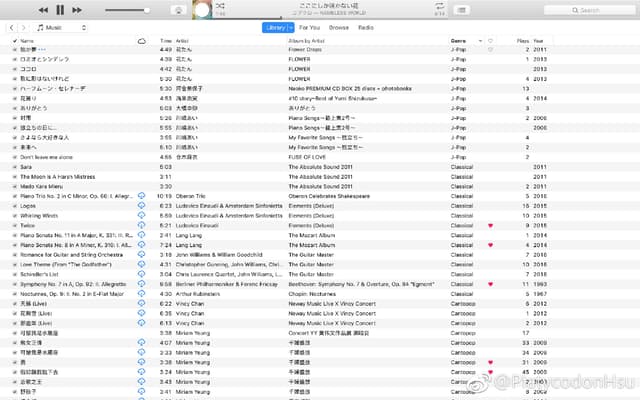Toggle the checkbox for Whirling Winds
Image resolution: width=640 pixels, height=400 pixels.
[14, 215]
